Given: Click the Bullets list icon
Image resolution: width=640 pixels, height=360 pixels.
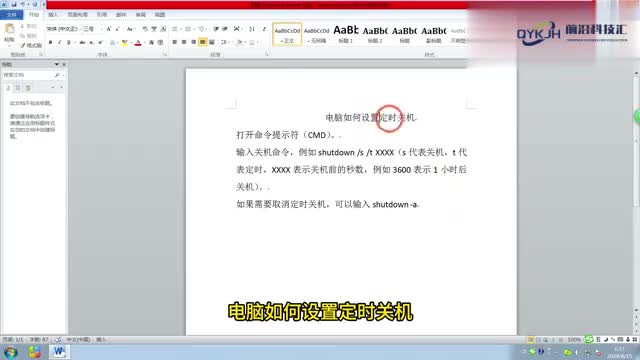Looking at the screenshot, I should tap(175, 29).
